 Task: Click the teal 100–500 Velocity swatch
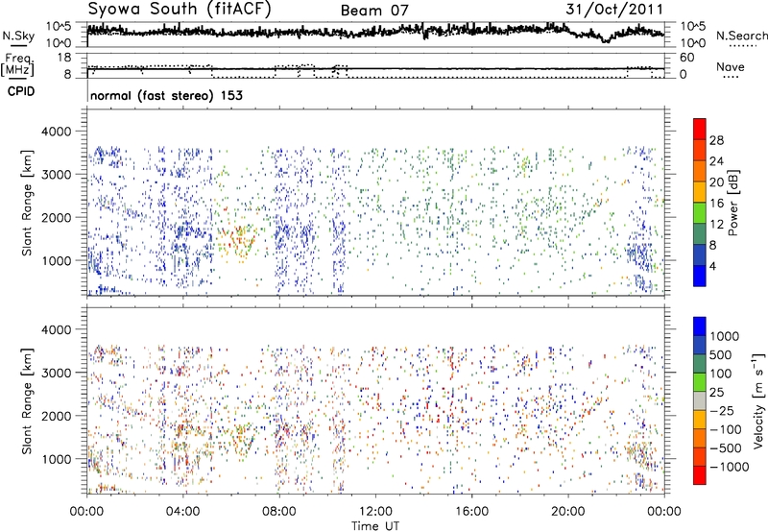click(700, 364)
